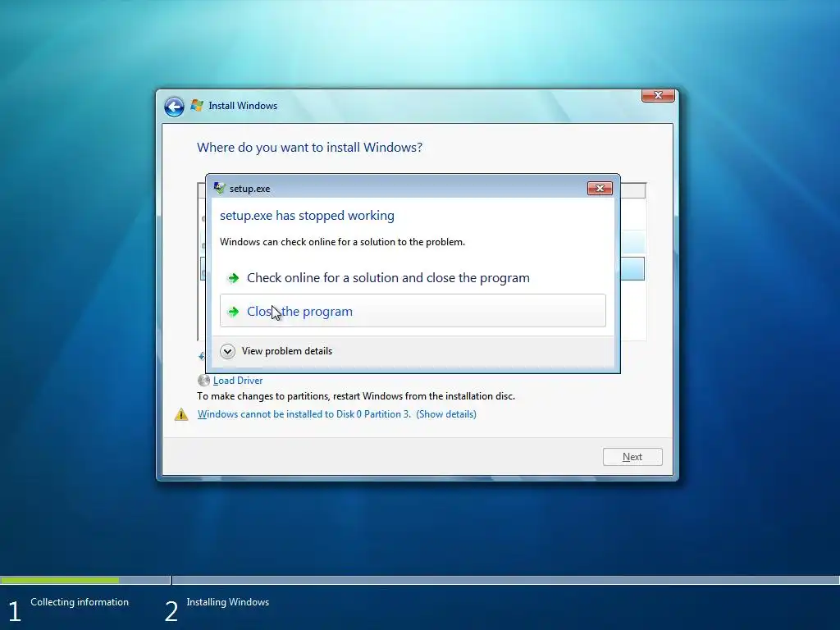Click the yellow warning triangle icon
The width and height of the screenshot is (840, 630).
tap(181, 414)
